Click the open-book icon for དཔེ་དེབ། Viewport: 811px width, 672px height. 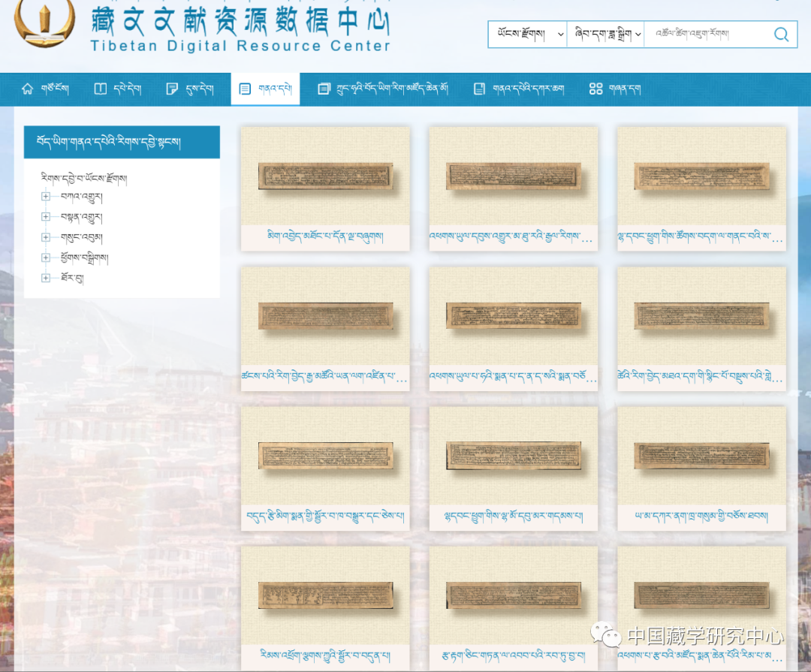(100, 89)
